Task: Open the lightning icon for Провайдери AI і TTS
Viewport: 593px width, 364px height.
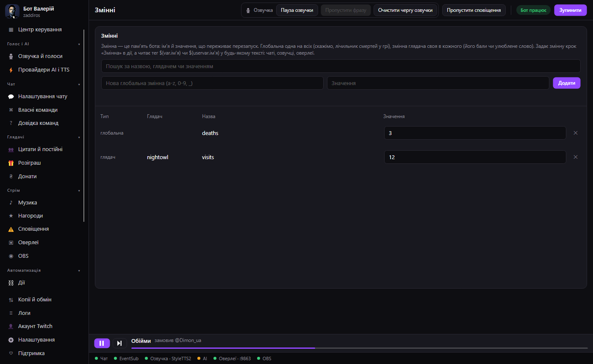Action: pyautogui.click(x=11, y=70)
